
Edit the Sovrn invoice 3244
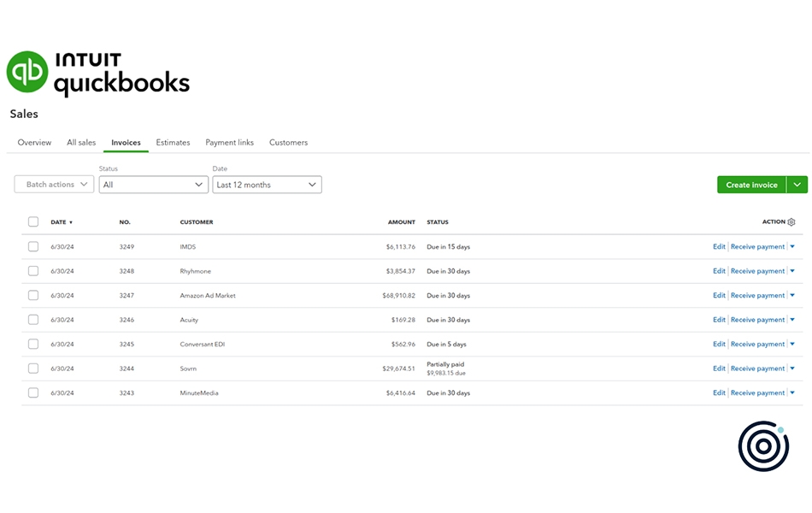click(x=719, y=369)
